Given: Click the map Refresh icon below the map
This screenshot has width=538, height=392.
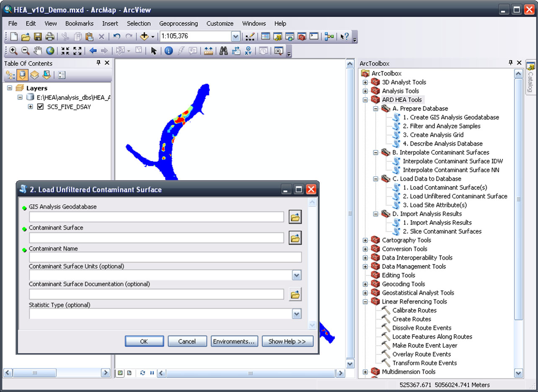Looking at the screenshot, I should 143,373.
